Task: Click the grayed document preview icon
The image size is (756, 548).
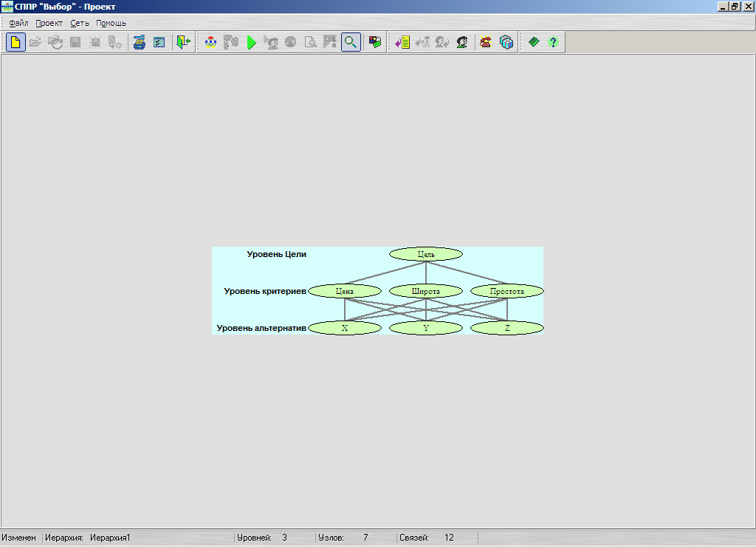Action: click(311, 42)
